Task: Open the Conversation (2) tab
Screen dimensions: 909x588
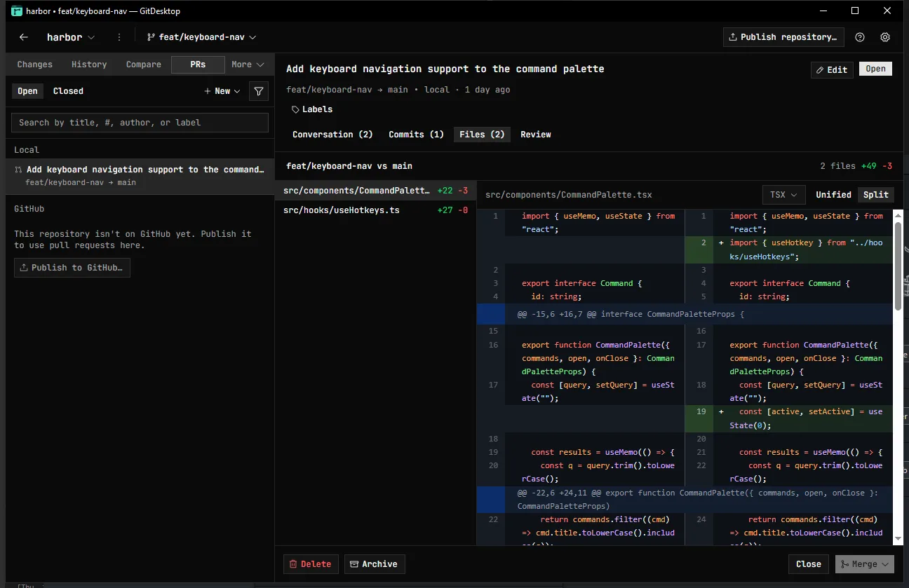Action: point(332,135)
